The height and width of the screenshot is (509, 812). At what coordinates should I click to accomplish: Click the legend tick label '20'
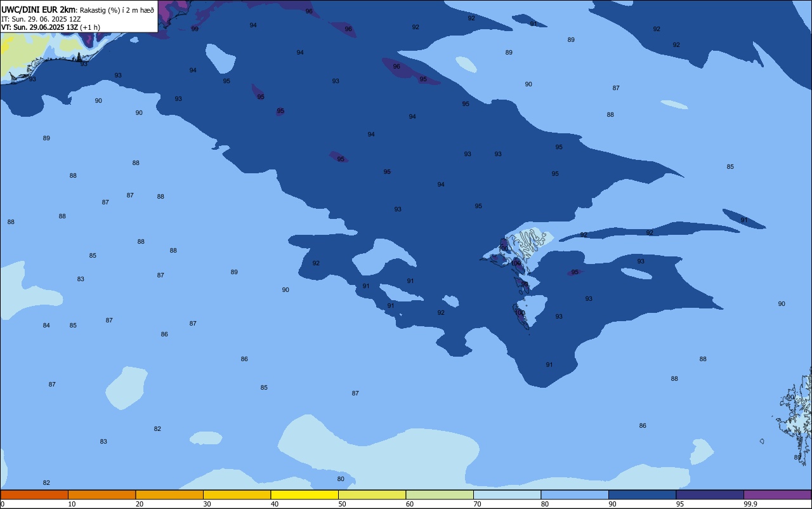(140, 504)
